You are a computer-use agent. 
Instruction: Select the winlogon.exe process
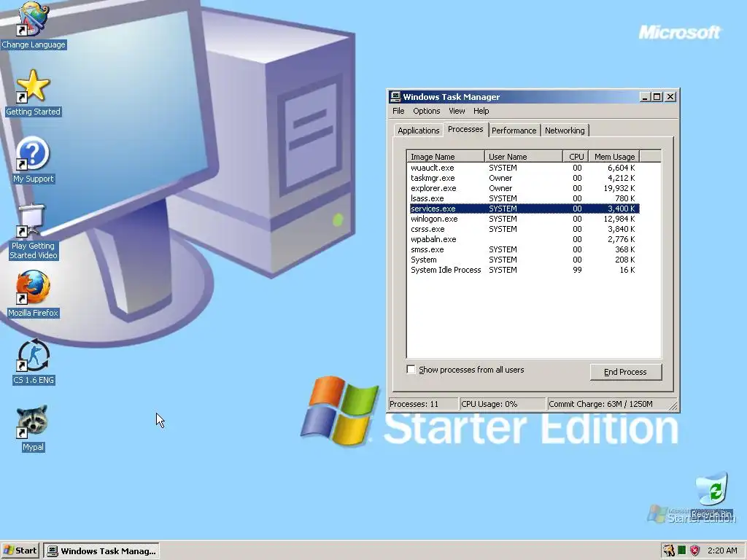[524, 219]
